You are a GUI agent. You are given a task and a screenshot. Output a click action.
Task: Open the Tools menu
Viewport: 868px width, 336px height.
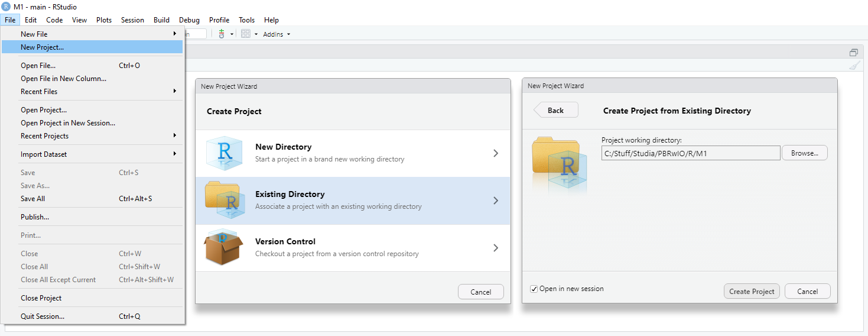(x=247, y=20)
